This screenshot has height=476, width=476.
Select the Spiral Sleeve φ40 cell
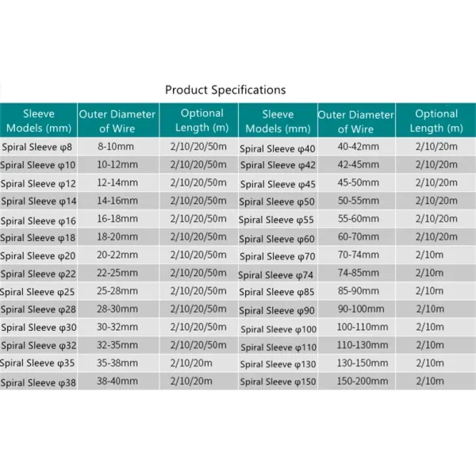[x=278, y=147]
